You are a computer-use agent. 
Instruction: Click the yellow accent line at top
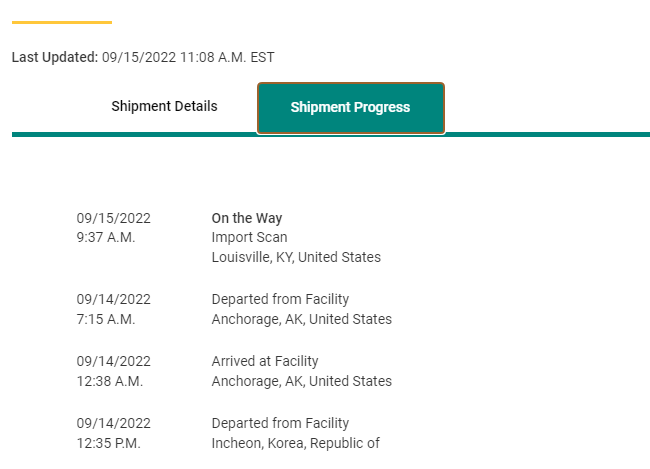pos(62,22)
